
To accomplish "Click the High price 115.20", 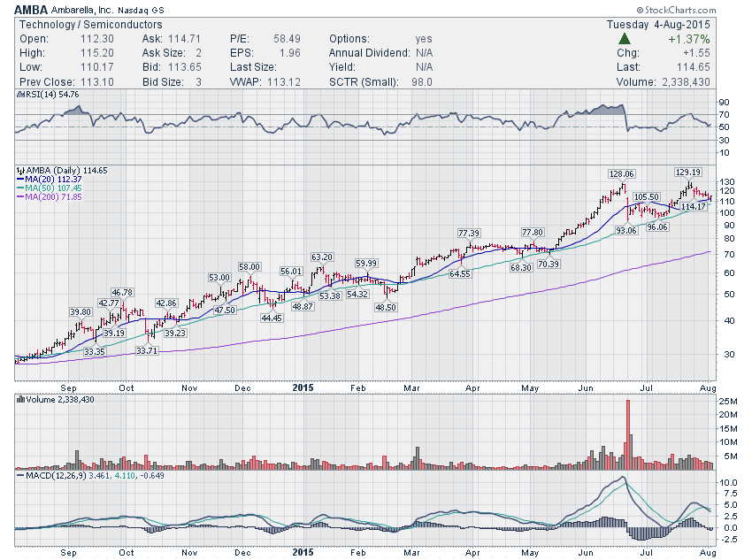I will [x=97, y=53].
